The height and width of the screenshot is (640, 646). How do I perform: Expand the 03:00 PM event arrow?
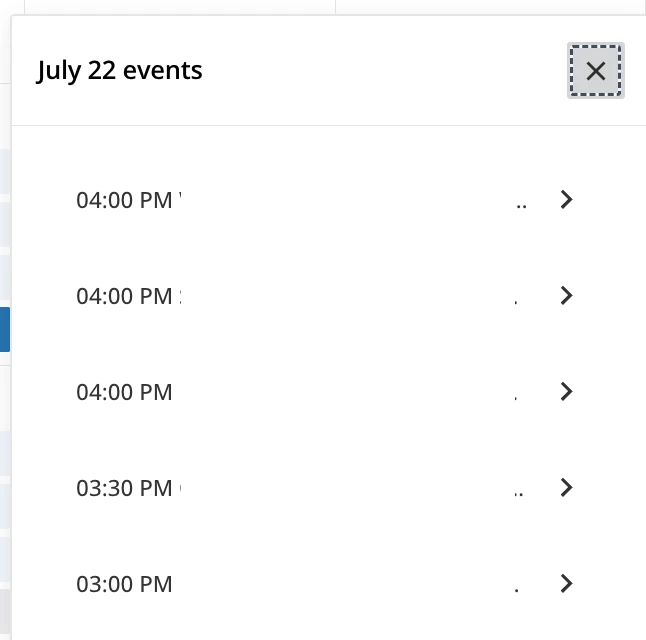566,584
